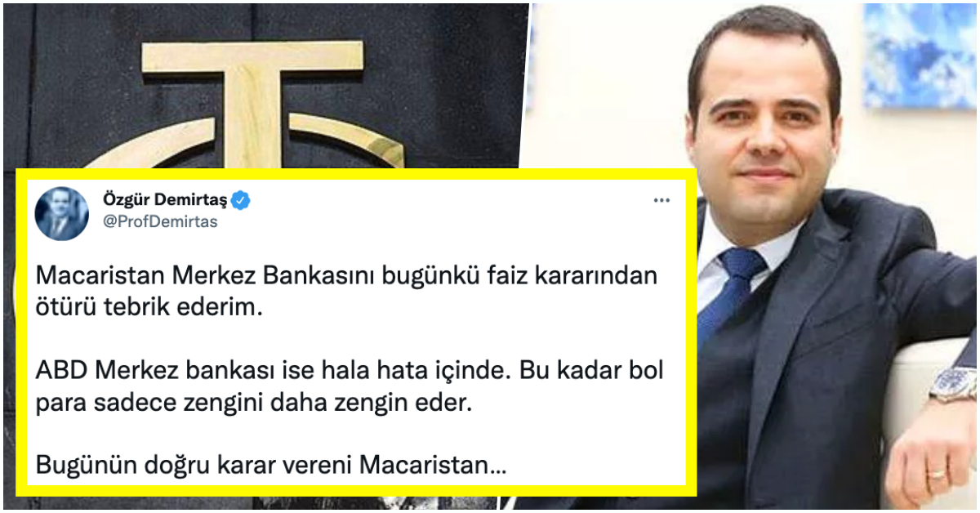980x513 pixels.
Task: Click the blue abstract painting at top right
Action: (x=920, y=56)
